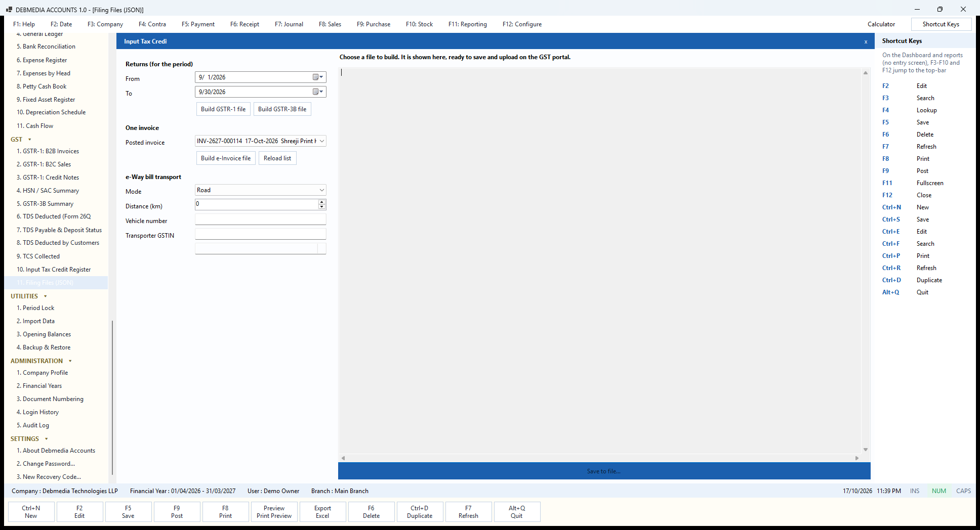This screenshot has height=530, width=980.
Task: Click the output area horizontal scrollbar right arrow
Action: (857, 458)
